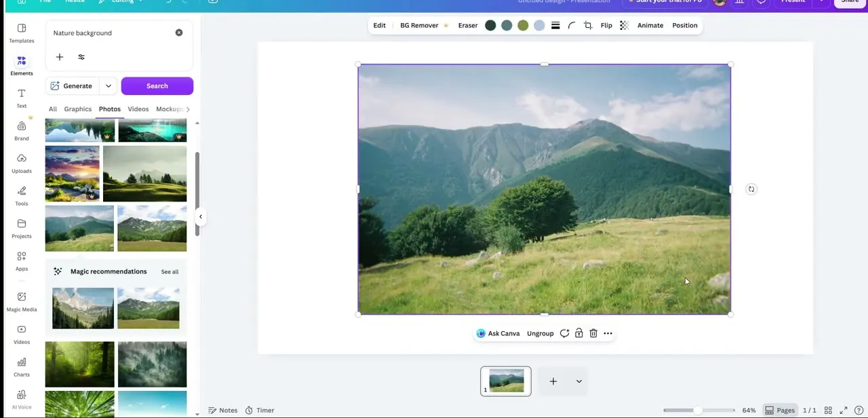Pick the light blue color swatch
This screenshot has width=868, height=418.
539,26
